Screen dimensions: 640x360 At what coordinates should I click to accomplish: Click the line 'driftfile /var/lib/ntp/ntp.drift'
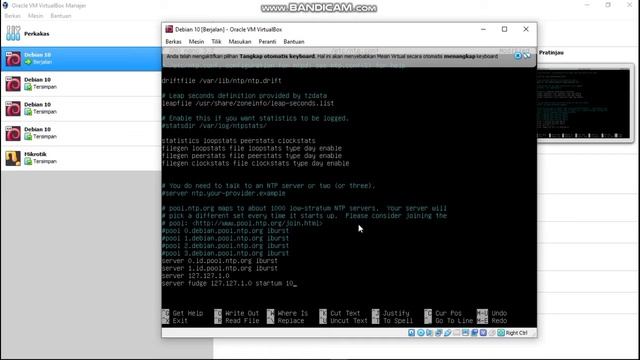(x=222, y=81)
